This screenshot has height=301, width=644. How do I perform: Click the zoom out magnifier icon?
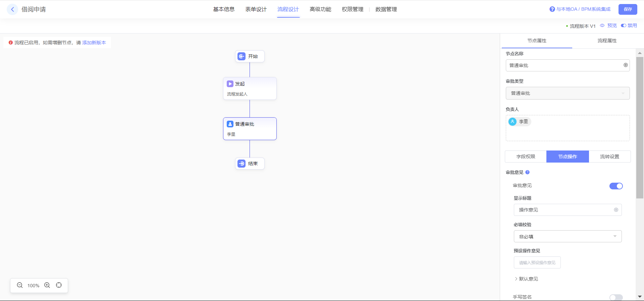point(20,285)
